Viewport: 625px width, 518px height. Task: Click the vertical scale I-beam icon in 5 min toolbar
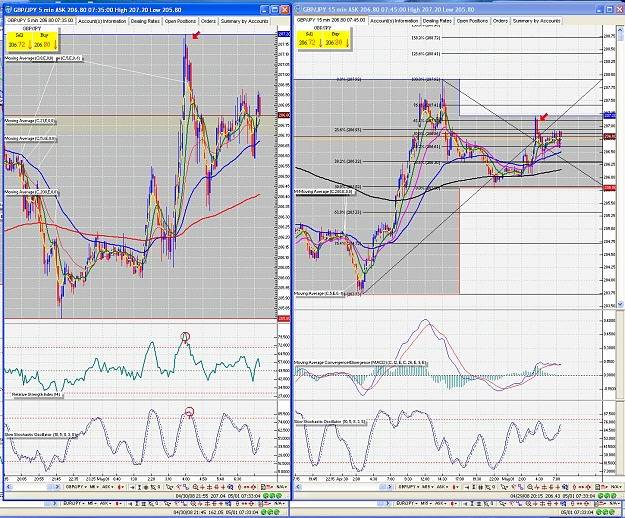140,487
